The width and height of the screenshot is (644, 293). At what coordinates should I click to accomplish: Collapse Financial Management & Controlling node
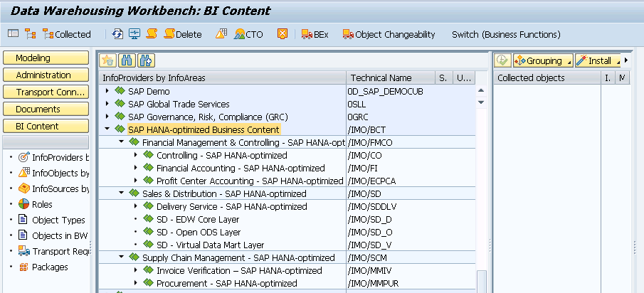121,142
